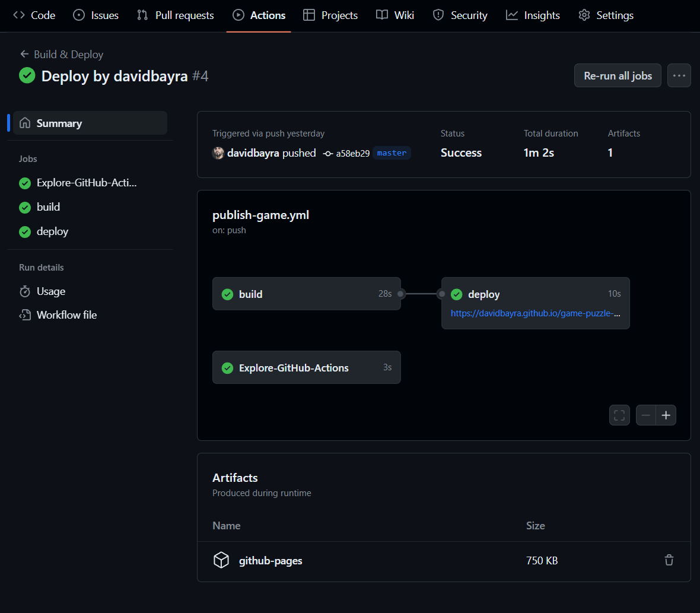700x613 pixels.
Task: Open the Code tab
Action: point(34,15)
